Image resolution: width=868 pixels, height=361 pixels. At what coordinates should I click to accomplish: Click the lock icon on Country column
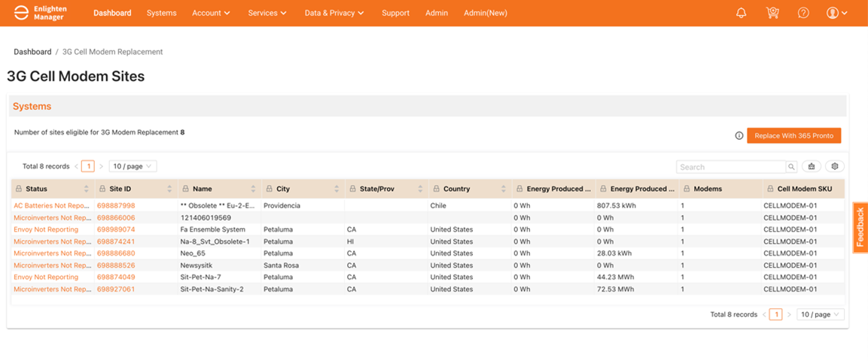click(x=436, y=189)
